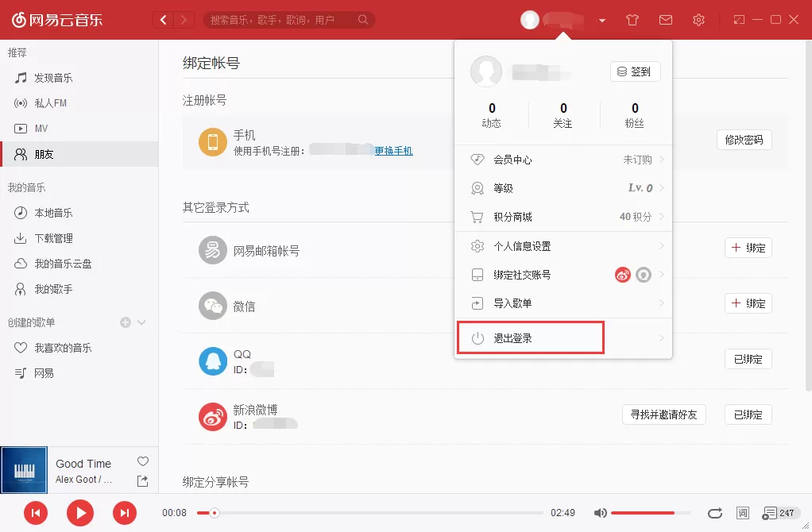Image resolution: width=812 pixels, height=532 pixels.
Task: Open 私人FM in the sidebar
Action: click(x=79, y=103)
